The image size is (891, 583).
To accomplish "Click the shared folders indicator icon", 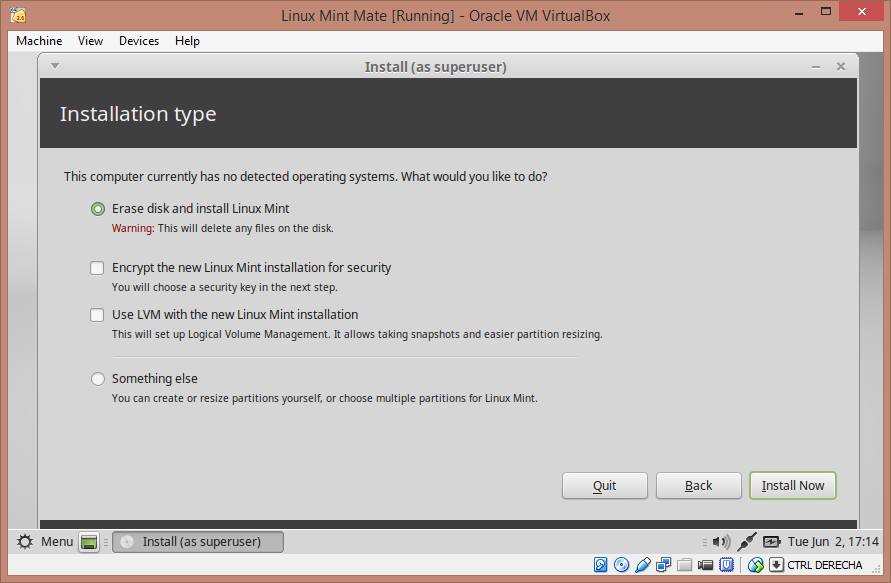I will pyautogui.click(x=684, y=565).
